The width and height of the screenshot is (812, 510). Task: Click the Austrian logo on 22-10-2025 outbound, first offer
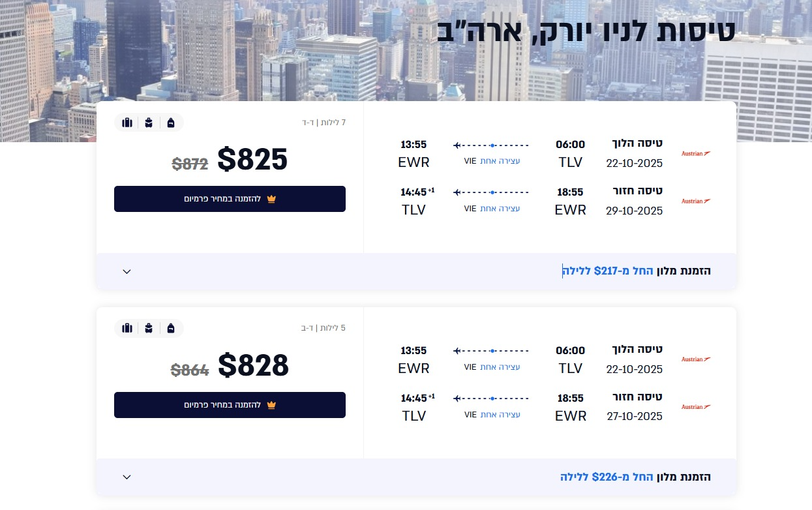pyautogui.click(x=696, y=154)
